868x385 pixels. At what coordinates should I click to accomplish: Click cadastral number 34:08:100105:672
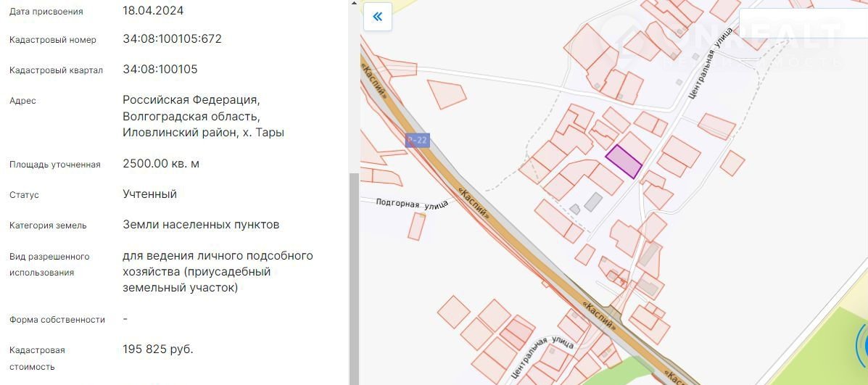[x=172, y=39]
